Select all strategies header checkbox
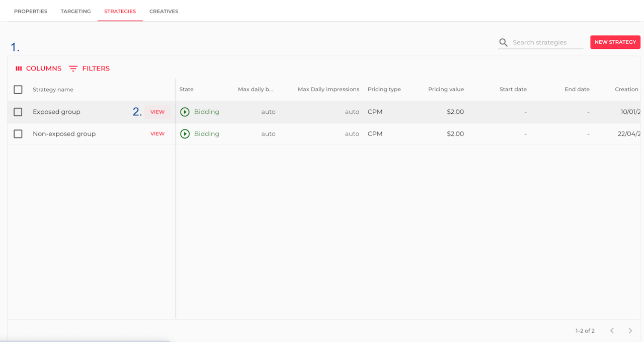 pos(18,90)
